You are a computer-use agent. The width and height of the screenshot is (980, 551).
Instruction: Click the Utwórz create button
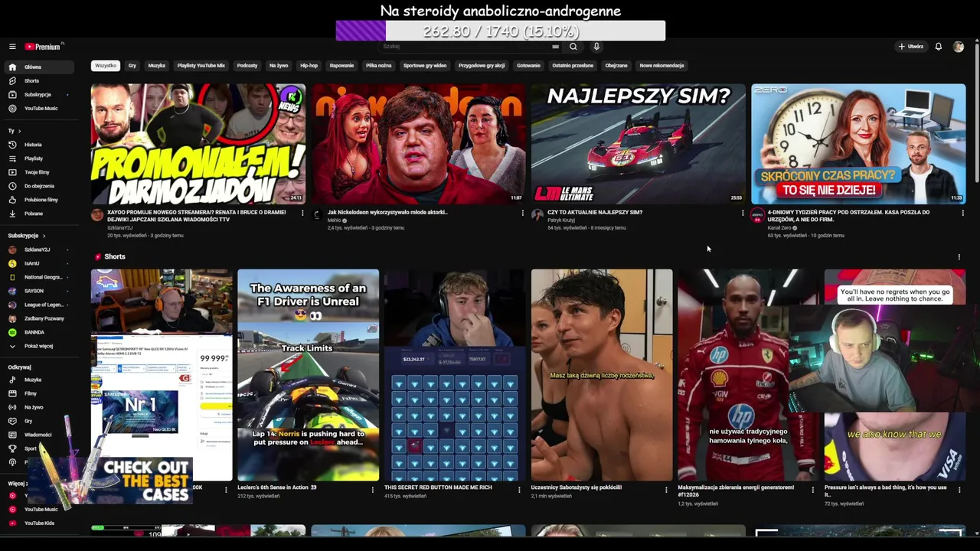[911, 47]
